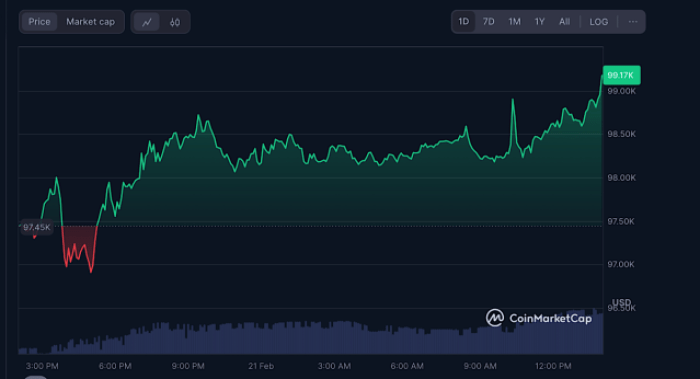Select the line chart view icon
Screen dimensions: 700x379
click(x=147, y=22)
